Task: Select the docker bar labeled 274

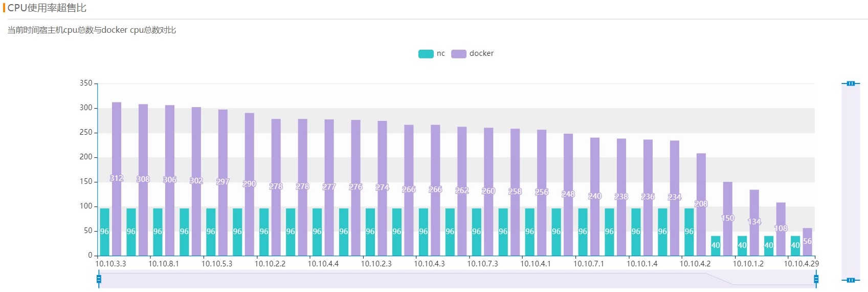Action: (383, 188)
